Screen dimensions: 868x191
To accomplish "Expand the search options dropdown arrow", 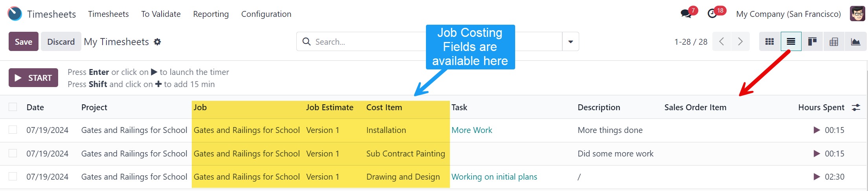I will pyautogui.click(x=571, y=42).
